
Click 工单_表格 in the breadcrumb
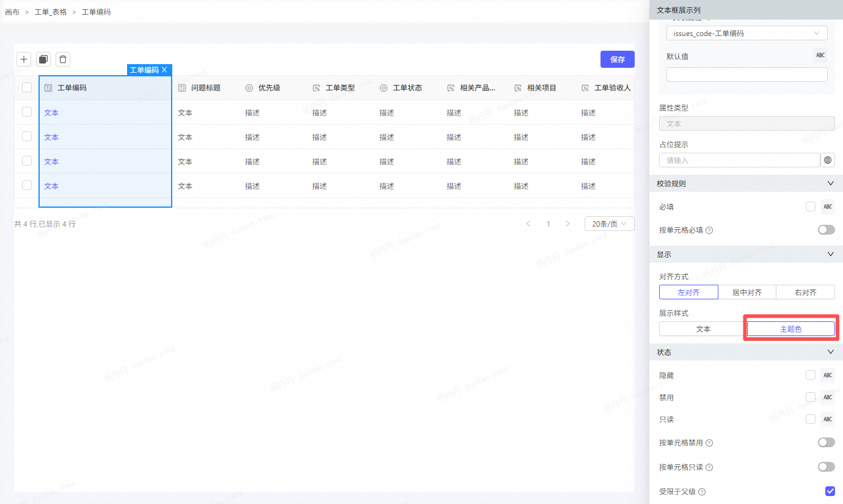tap(51, 12)
